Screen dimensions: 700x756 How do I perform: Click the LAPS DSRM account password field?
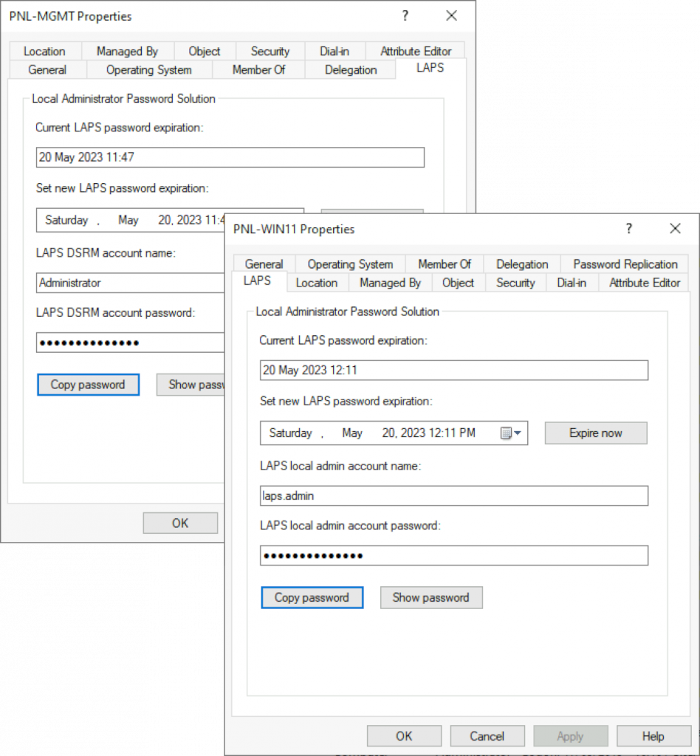tap(130, 343)
